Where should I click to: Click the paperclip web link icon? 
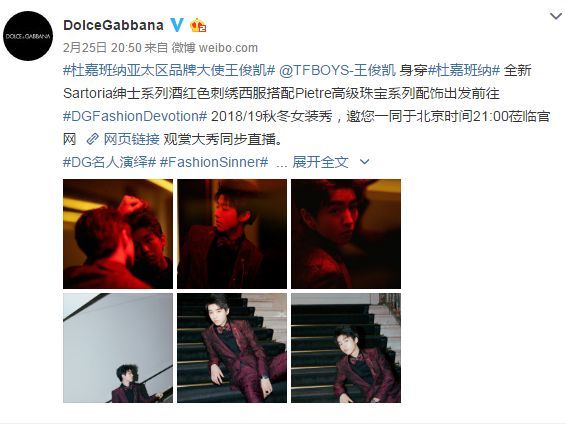pos(93,139)
